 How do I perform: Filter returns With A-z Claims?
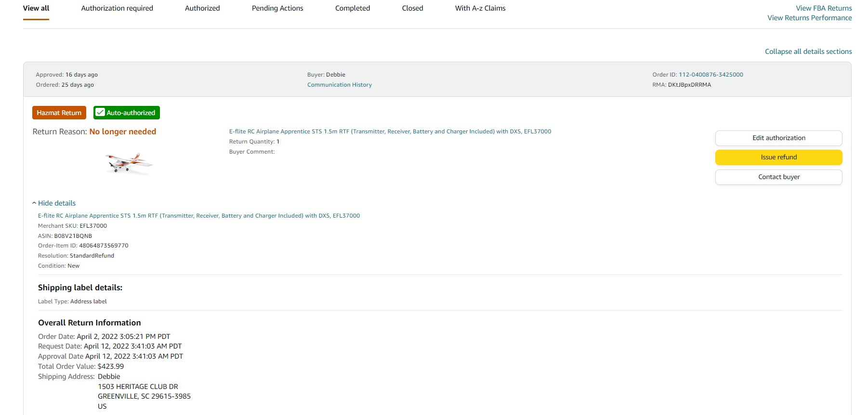point(480,8)
